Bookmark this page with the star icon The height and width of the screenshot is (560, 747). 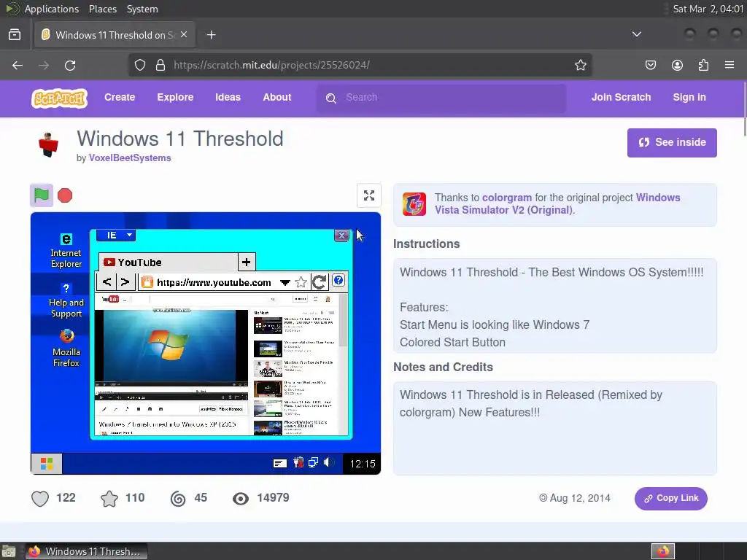580,65
